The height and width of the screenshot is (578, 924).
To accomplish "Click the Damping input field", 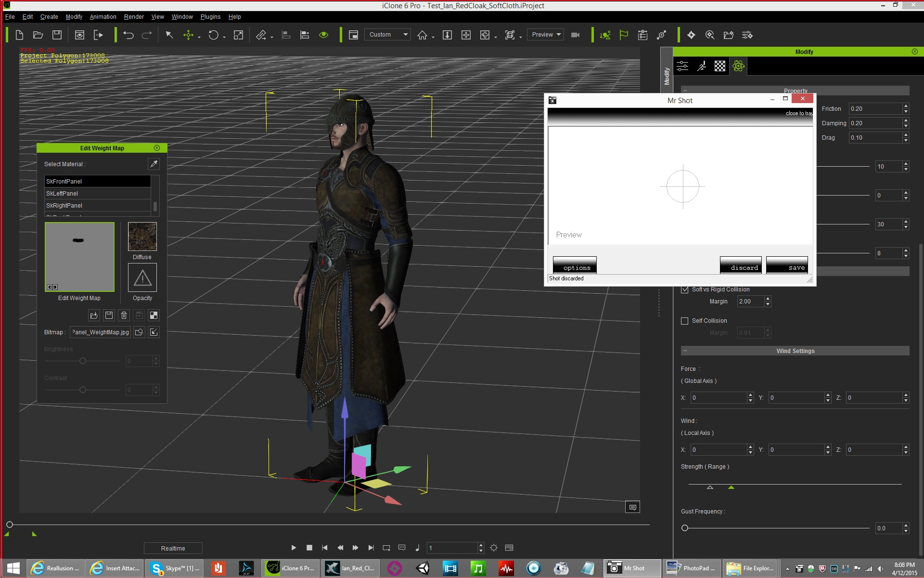I will (875, 123).
